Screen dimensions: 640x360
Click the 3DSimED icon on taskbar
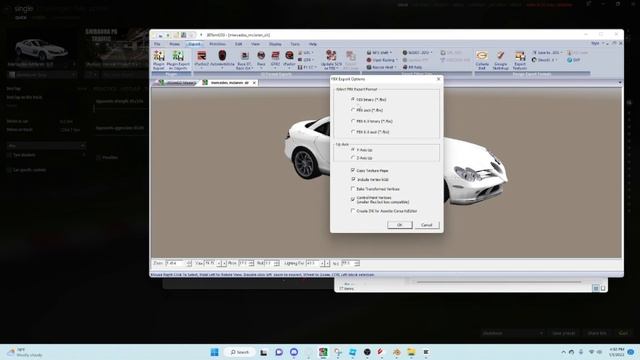(x=323, y=352)
